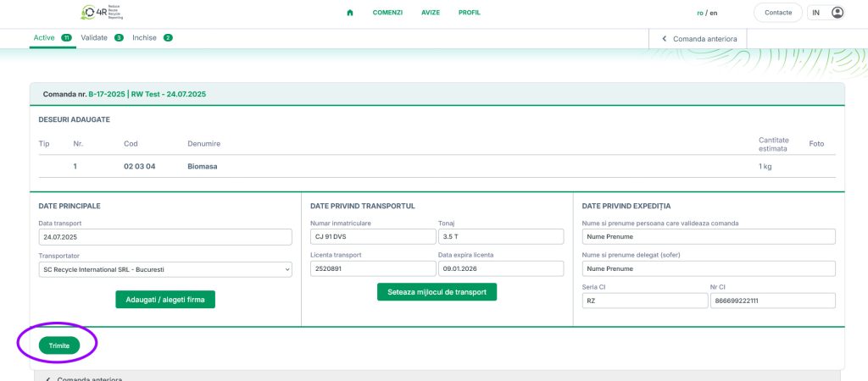Open the PROFIL menu item
868x381 pixels.
click(x=469, y=13)
